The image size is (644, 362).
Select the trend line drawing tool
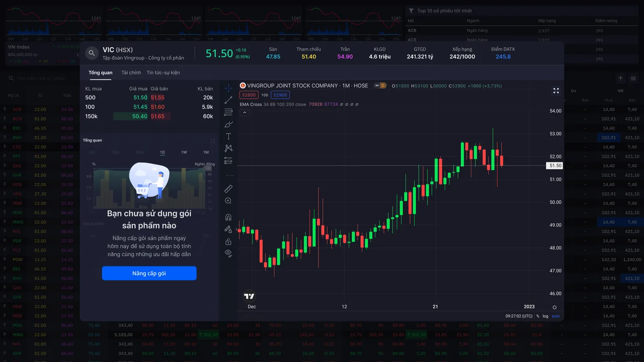228,100
